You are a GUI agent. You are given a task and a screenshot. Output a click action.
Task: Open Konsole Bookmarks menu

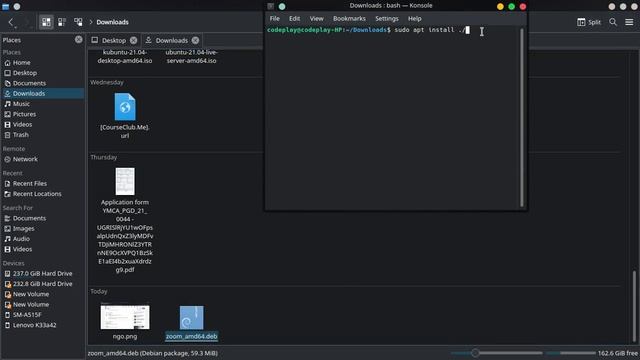point(349,18)
